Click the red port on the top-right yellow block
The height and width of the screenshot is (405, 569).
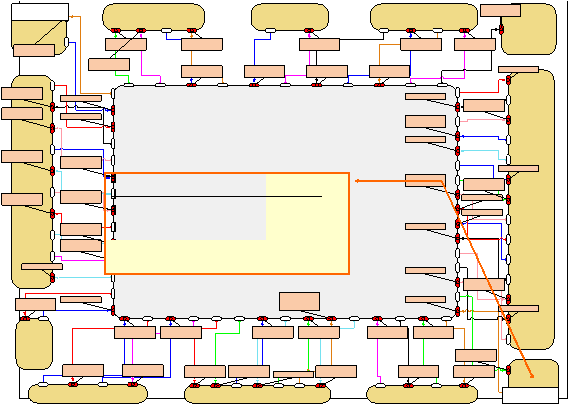pyautogui.click(x=501, y=29)
